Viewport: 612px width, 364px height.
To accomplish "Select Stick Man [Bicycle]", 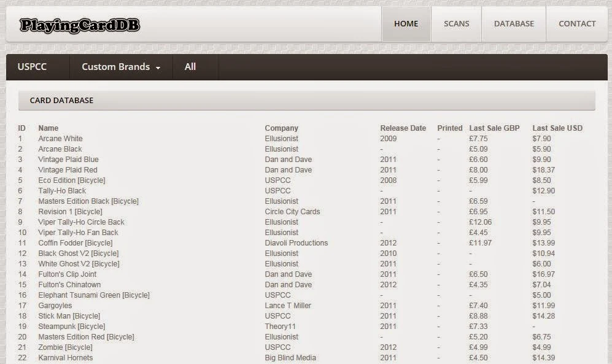I will coord(69,316).
